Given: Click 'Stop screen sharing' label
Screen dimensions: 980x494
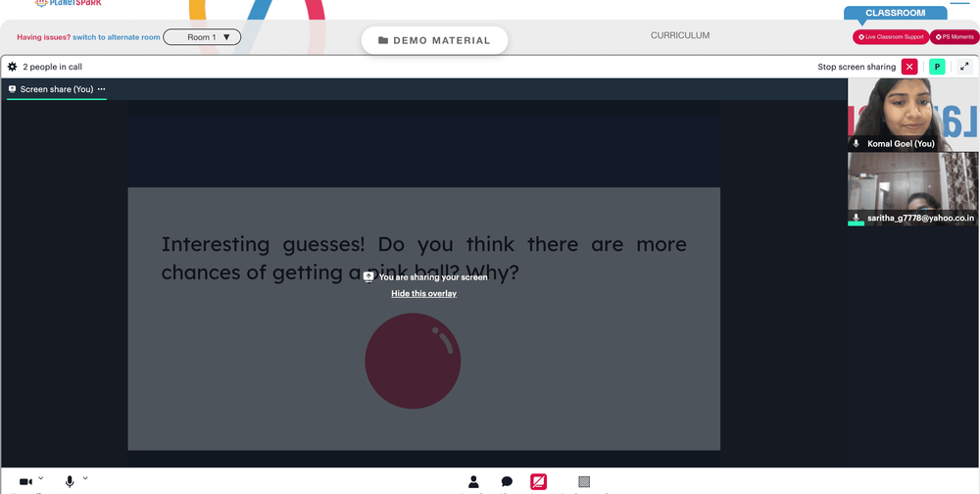Looking at the screenshot, I should (857, 67).
